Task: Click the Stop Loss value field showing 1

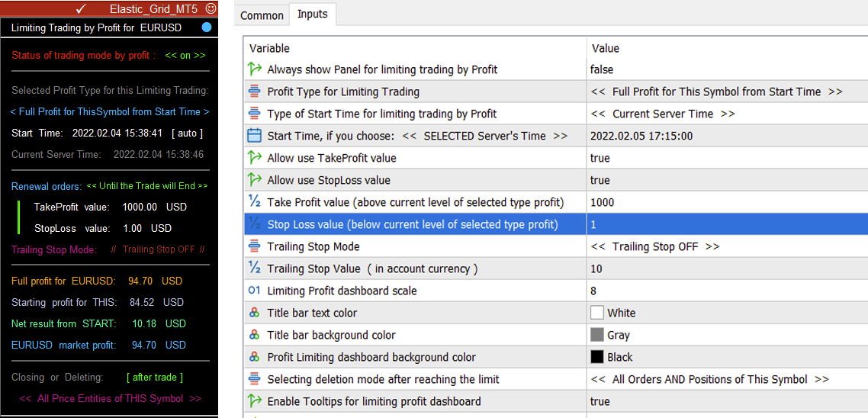Action: [727, 224]
